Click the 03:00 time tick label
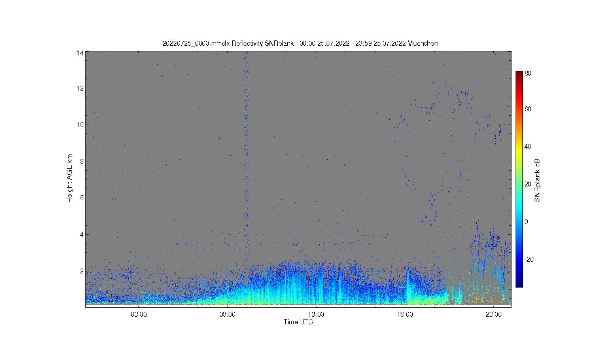The width and height of the screenshot is (607, 364). (x=139, y=314)
